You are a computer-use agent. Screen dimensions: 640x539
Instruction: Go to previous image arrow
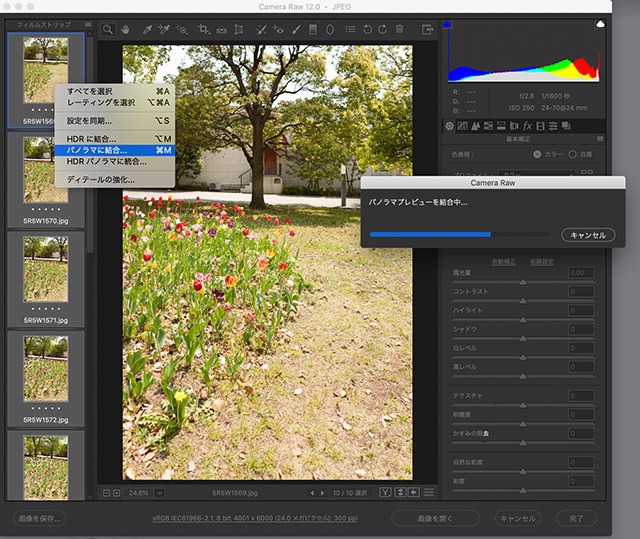click(312, 493)
